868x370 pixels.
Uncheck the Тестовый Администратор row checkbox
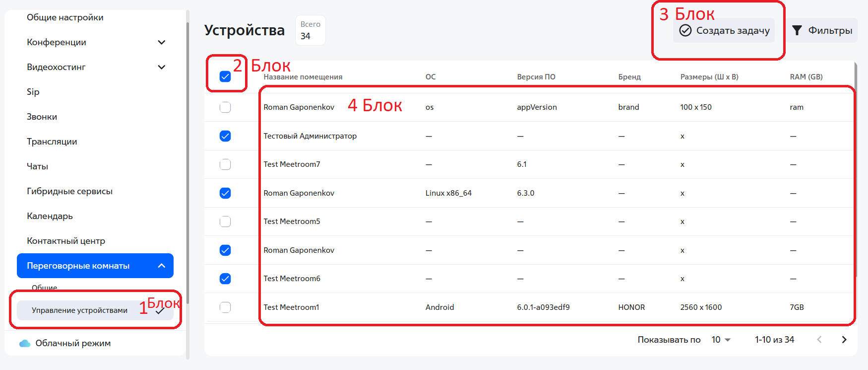pyautogui.click(x=225, y=136)
